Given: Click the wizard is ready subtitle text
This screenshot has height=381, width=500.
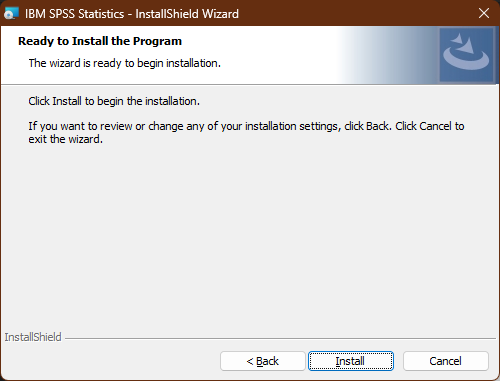Looking at the screenshot, I should pyautogui.click(x=125, y=63).
